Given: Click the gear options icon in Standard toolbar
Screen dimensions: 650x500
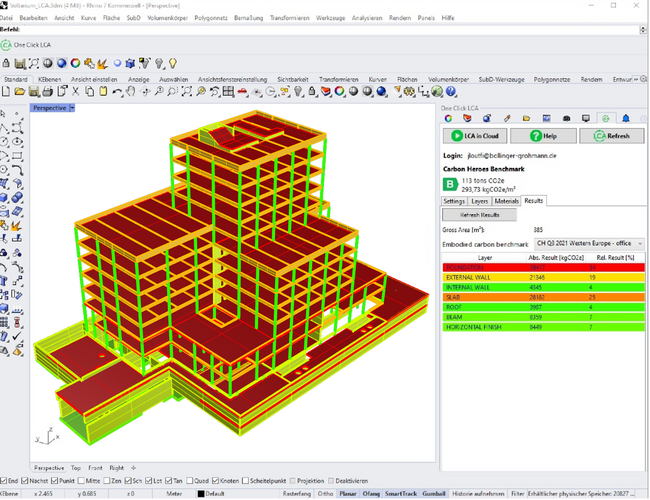Looking at the screenshot, I should (409, 92).
